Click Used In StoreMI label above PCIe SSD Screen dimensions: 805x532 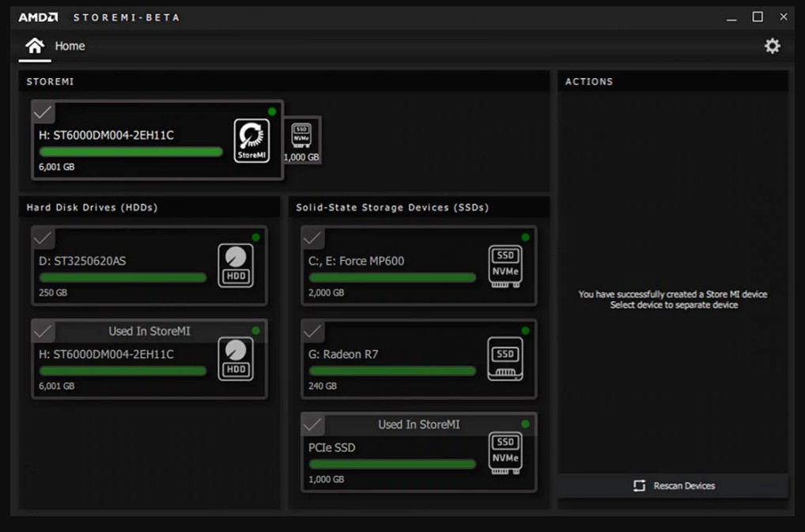[x=419, y=424]
